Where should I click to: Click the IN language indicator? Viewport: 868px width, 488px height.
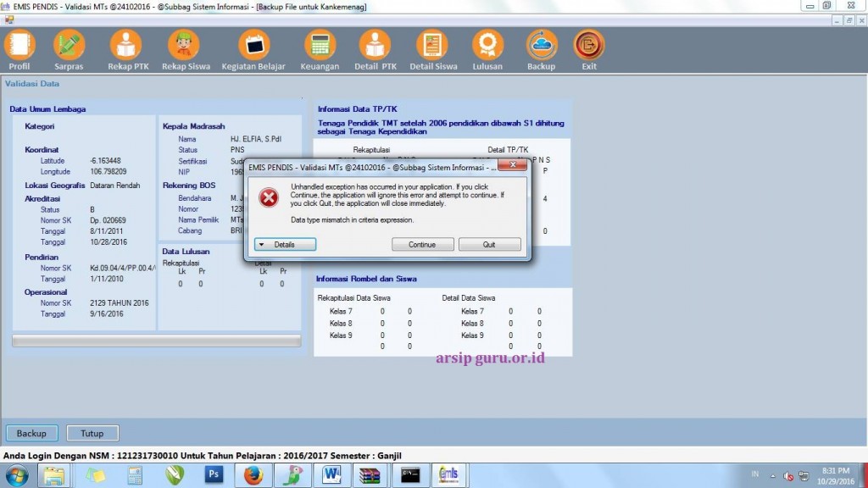click(755, 474)
